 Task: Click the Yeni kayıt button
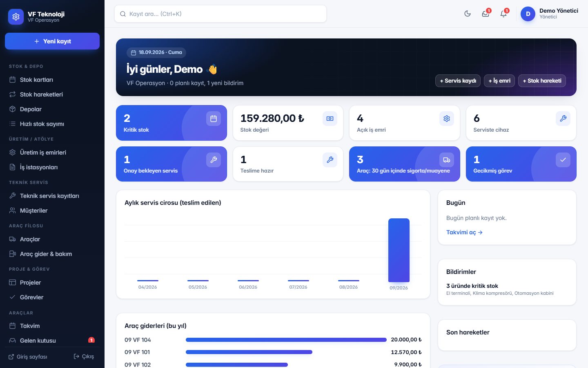(x=52, y=41)
